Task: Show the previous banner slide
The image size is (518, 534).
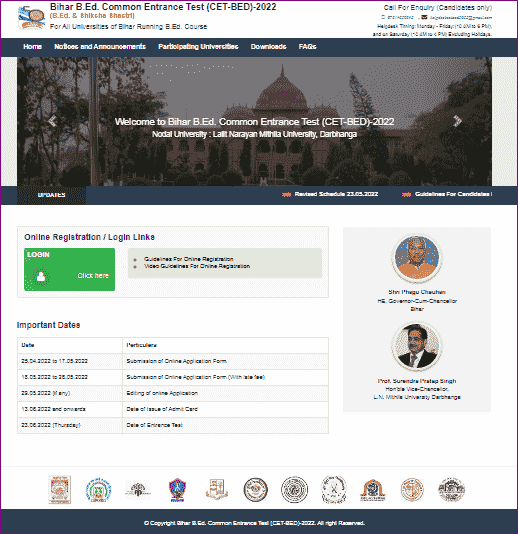Action: pos(52,121)
